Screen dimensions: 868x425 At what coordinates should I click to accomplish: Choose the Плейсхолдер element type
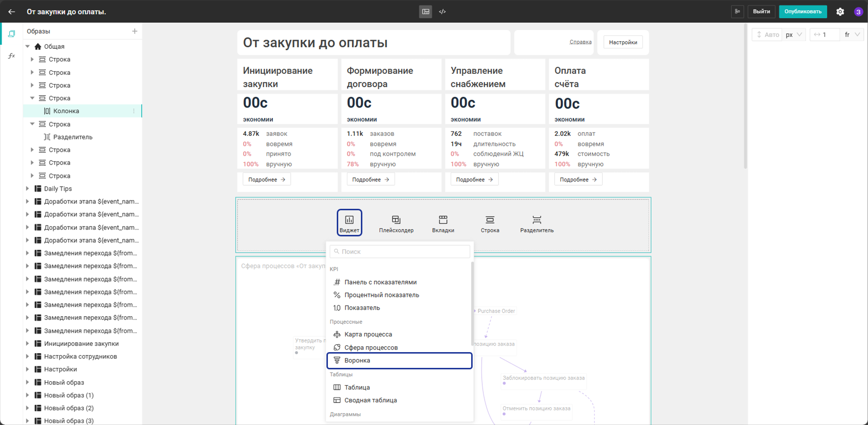[x=396, y=224]
